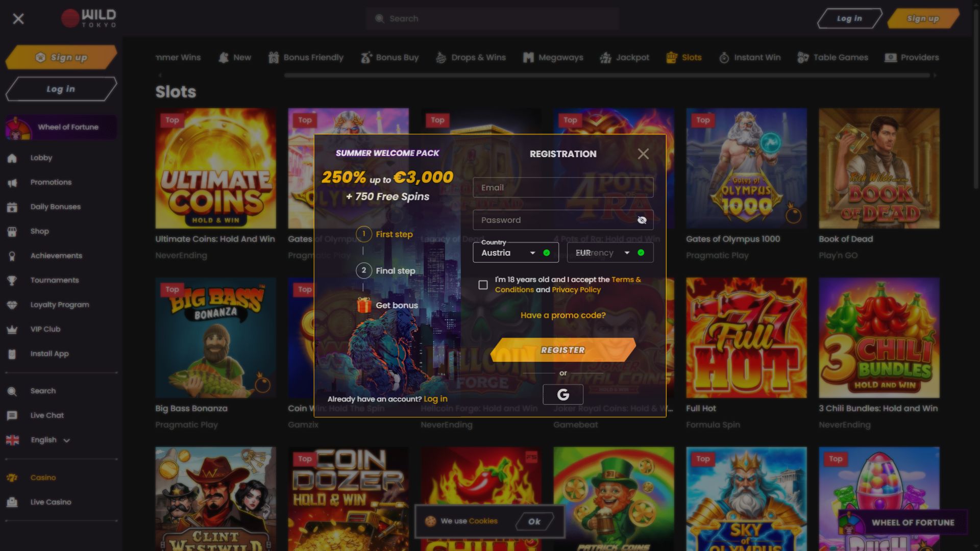This screenshot has height=551, width=980.
Task: Focus the Email input field
Action: (x=563, y=188)
